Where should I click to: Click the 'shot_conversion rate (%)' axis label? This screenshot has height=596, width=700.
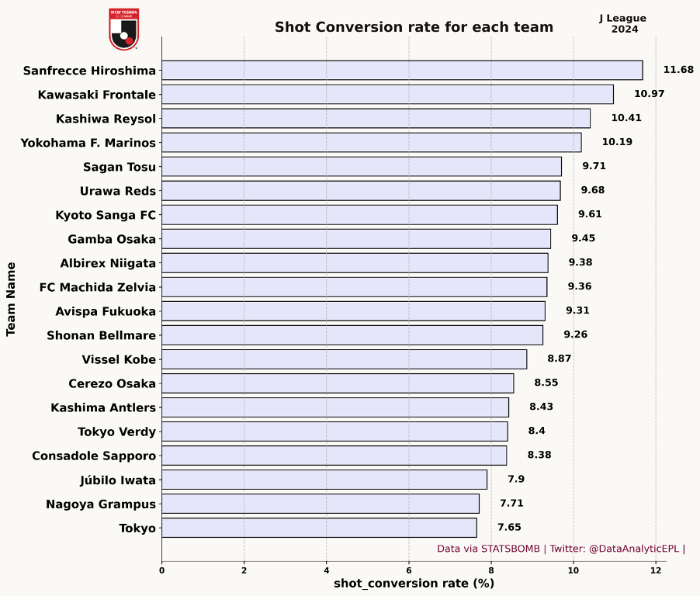(x=414, y=584)
